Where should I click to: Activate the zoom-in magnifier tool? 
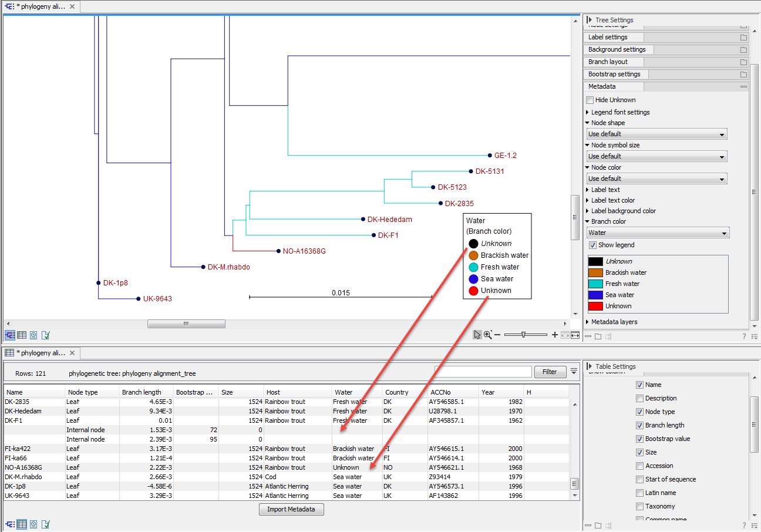click(488, 334)
